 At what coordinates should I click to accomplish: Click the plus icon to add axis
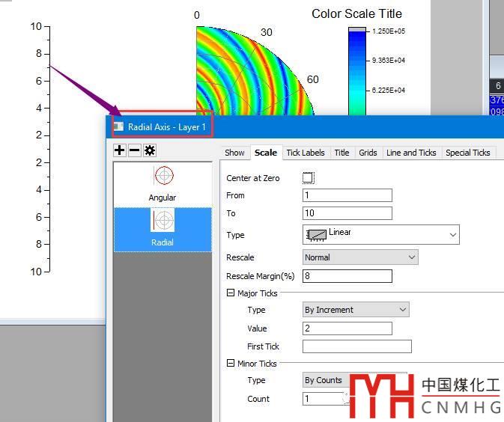coord(120,150)
